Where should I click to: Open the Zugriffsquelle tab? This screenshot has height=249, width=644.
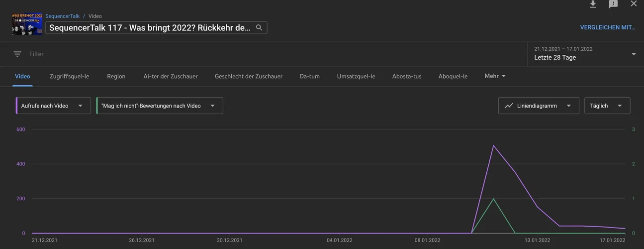point(69,76)
